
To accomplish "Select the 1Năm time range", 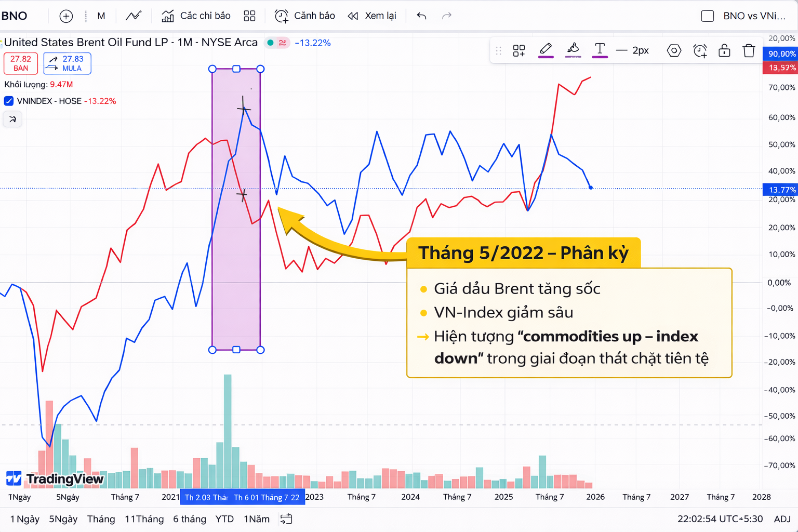I will 256,518.
